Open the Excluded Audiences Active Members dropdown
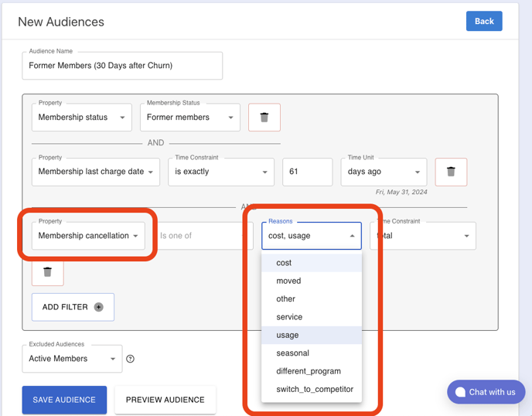 [x=72, y=359]
